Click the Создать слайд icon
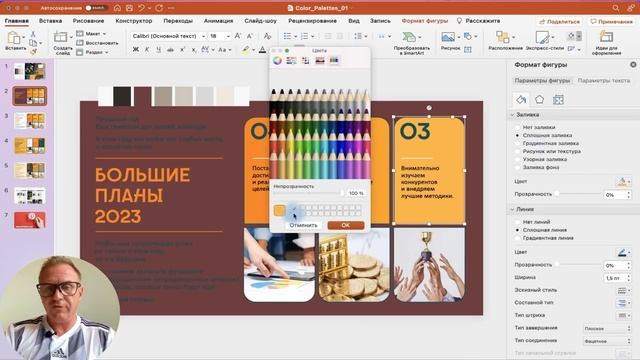Image resolution: width=640 pixels, height=360 pixels. pyautogui.click(x=60, y=37)
